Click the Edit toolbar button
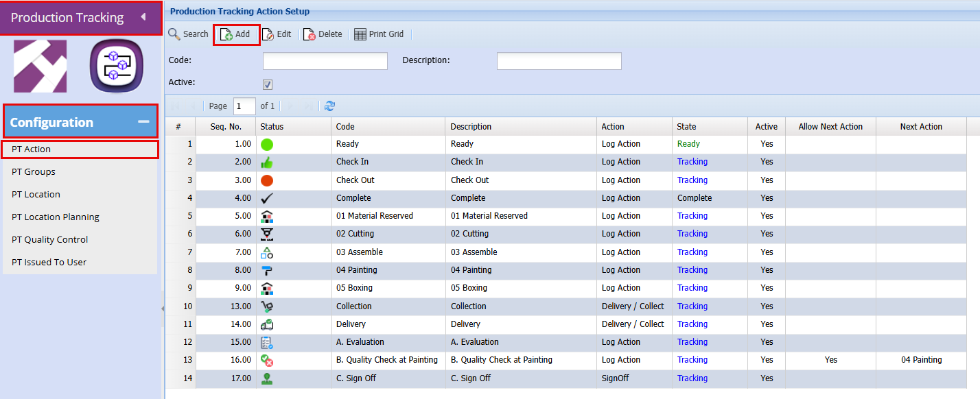This screenshot has height=399, width=980. 277,34
